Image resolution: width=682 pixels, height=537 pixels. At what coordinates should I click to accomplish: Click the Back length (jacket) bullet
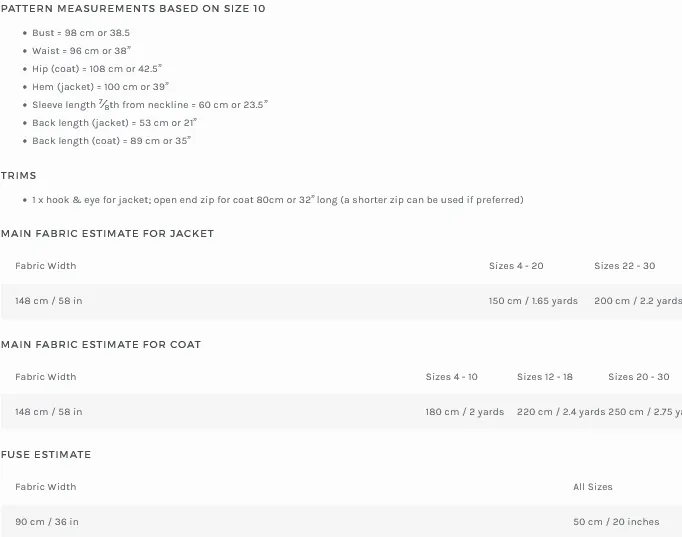click(114, 123)
